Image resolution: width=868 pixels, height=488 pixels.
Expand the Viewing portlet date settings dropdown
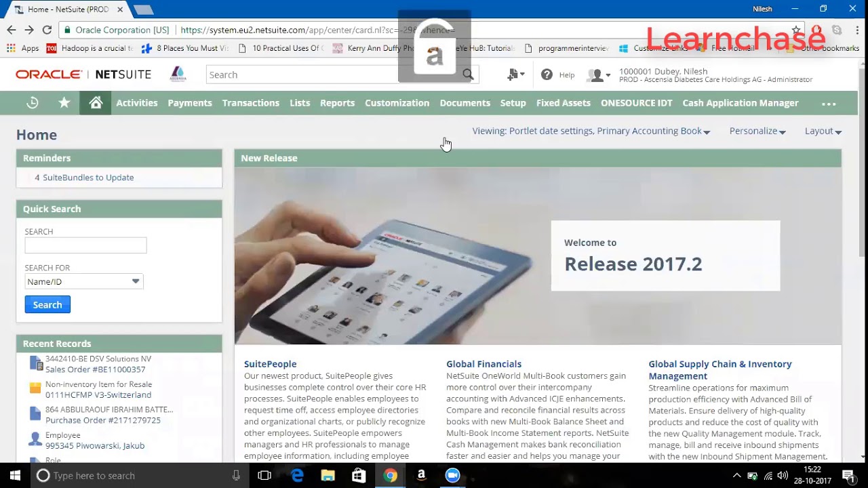click(x=591, y=131)
